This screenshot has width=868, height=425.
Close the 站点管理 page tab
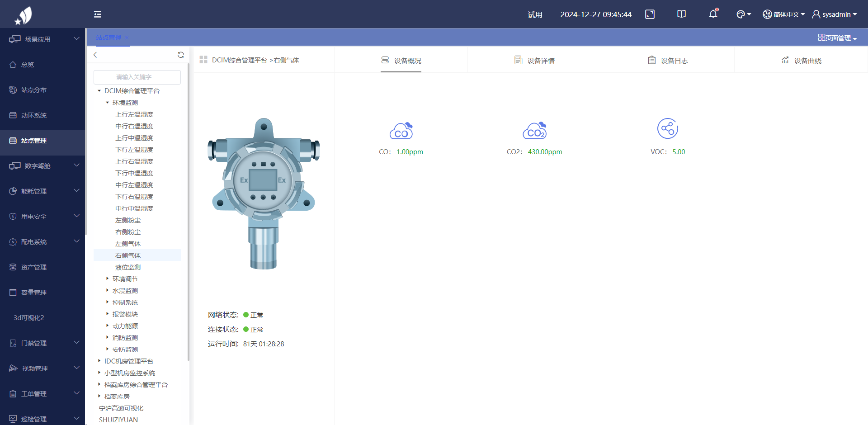pos(127,38)
